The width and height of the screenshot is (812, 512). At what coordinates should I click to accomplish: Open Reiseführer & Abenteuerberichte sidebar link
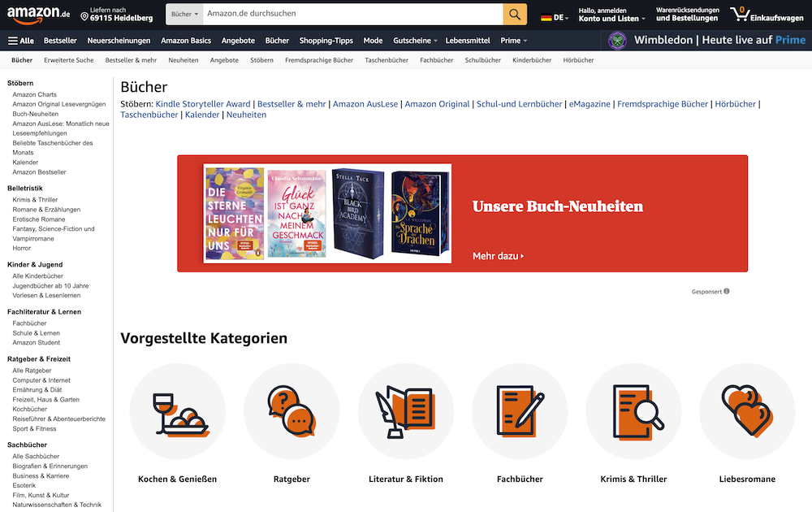59,419
